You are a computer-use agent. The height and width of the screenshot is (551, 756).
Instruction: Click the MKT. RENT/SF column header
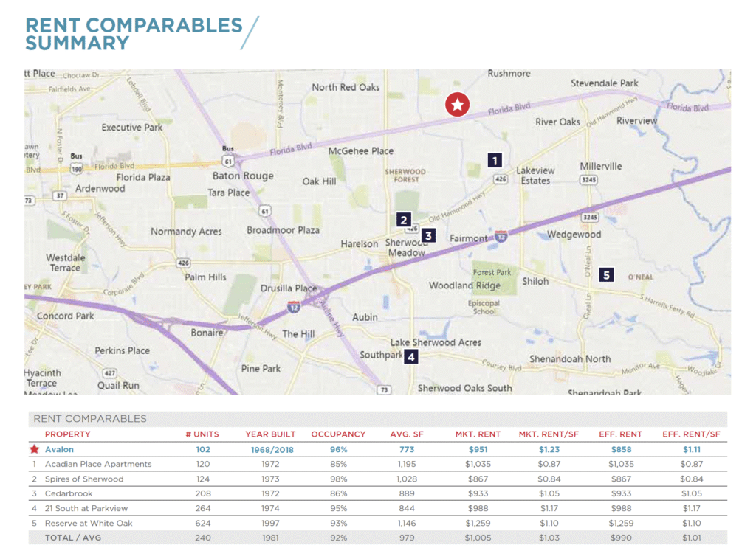(x=549, y=434)
